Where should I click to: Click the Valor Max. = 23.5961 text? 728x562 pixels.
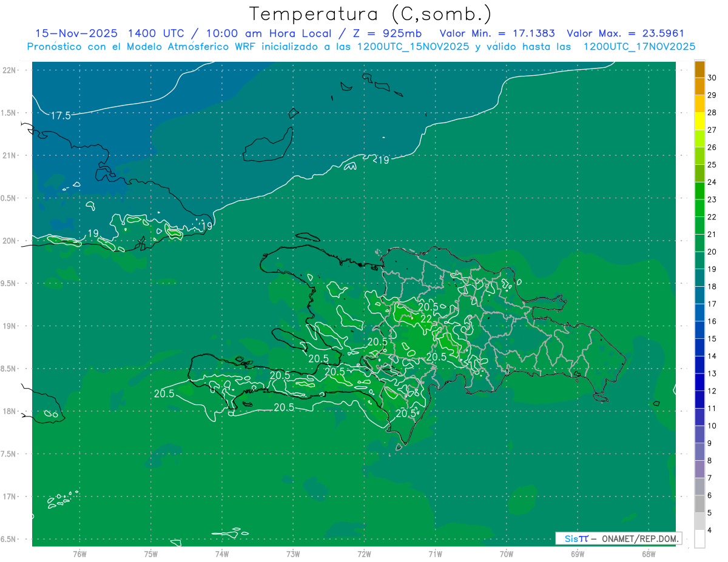pyautogui.click(x=625, y=33)
